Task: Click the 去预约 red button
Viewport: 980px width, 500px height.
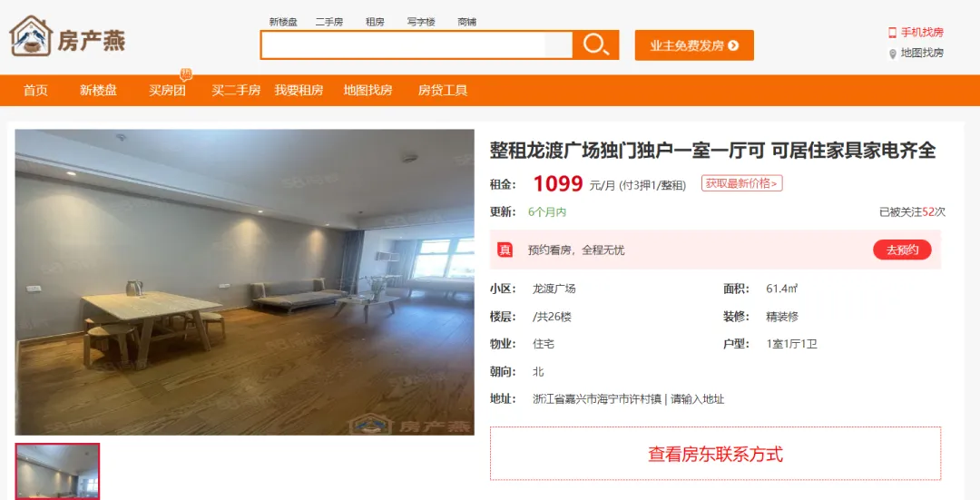Action: 902,250
